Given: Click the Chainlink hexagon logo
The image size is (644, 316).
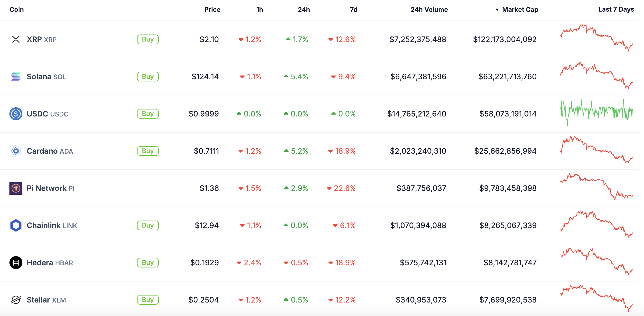Looking at the screenshot, I should pos(16,225).
